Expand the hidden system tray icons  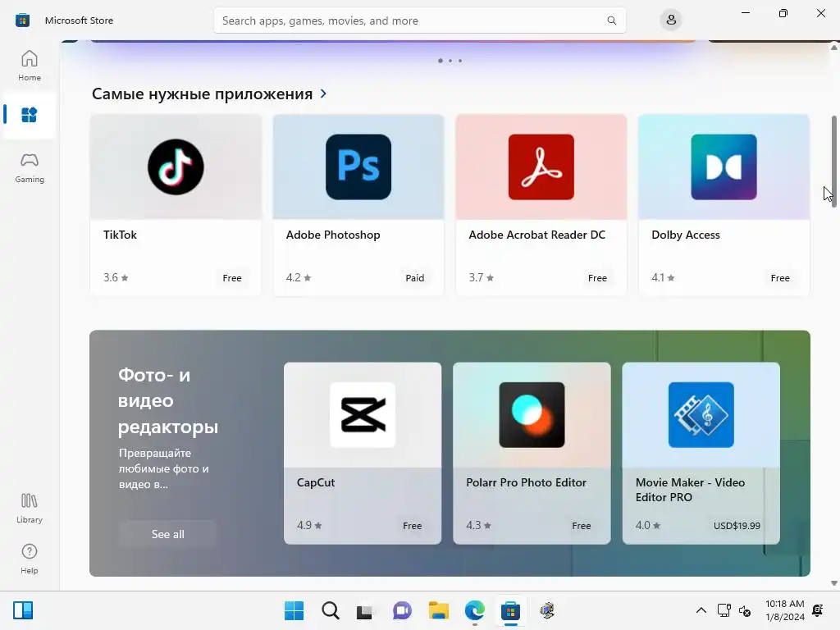pyautogui.click(x=701, y=610)
